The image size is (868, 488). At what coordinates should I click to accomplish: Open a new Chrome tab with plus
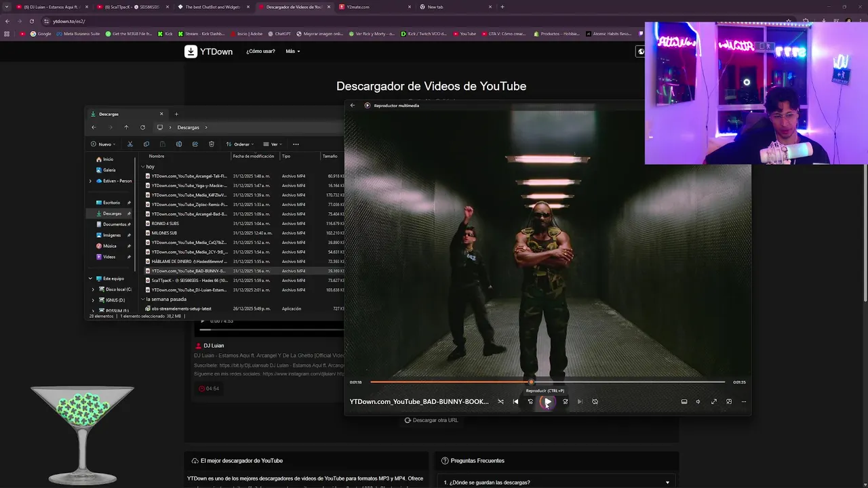coord(502,7)
